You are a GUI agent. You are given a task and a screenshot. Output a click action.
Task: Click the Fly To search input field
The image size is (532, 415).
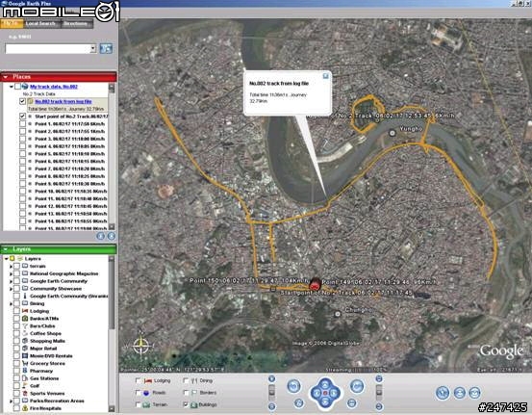[48, 48]
